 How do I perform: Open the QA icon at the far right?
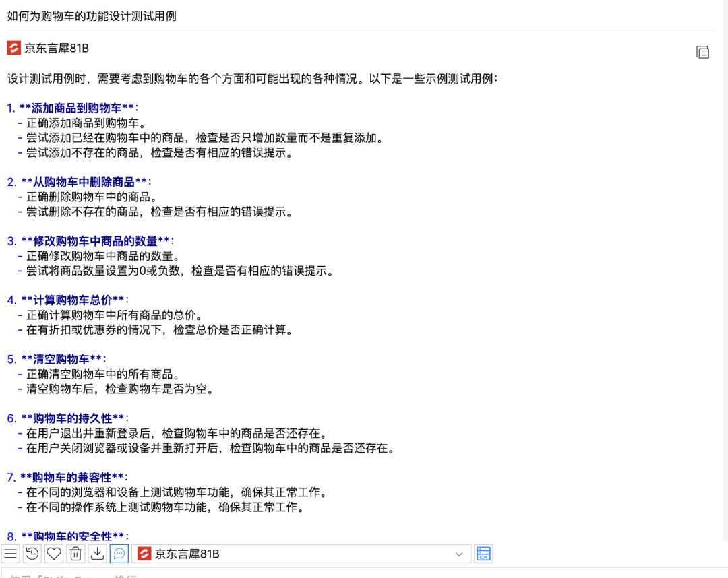coord(483,553)
